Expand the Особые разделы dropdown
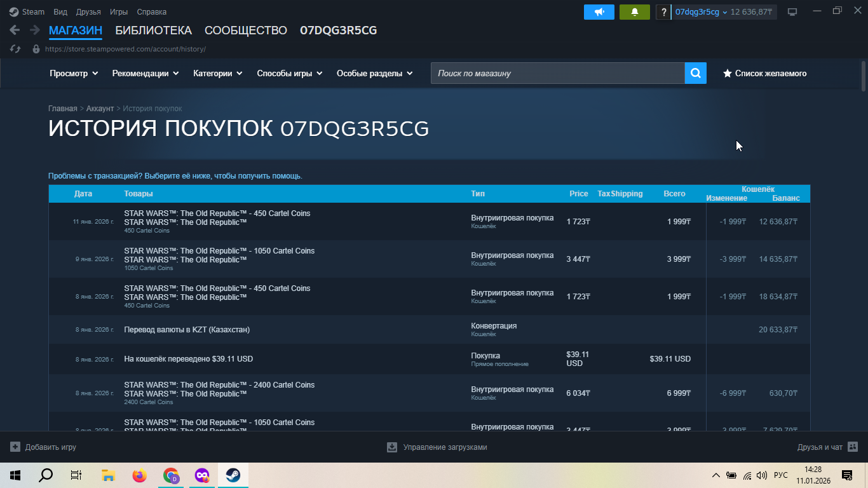This screenshot has width=868, height=488. 375,73
